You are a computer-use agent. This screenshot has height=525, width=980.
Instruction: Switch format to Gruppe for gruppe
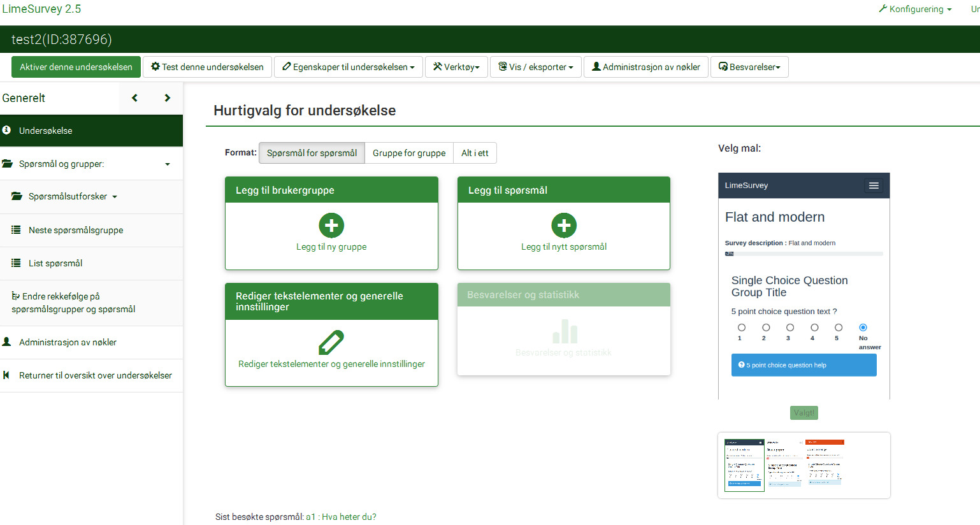[409, 153]
